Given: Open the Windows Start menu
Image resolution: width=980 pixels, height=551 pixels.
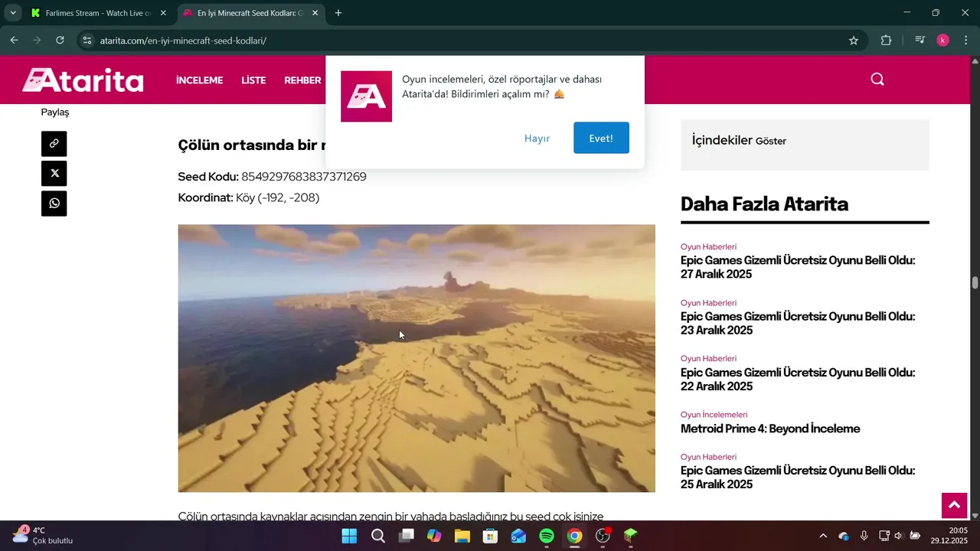Looking at the screenshot, I should (x=349, y=536).
